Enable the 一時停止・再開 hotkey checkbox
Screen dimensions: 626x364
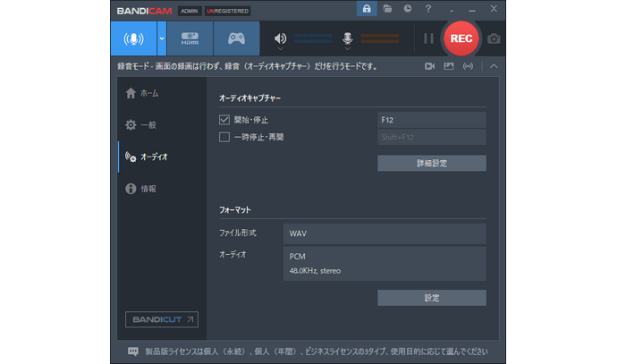point(224,137)
